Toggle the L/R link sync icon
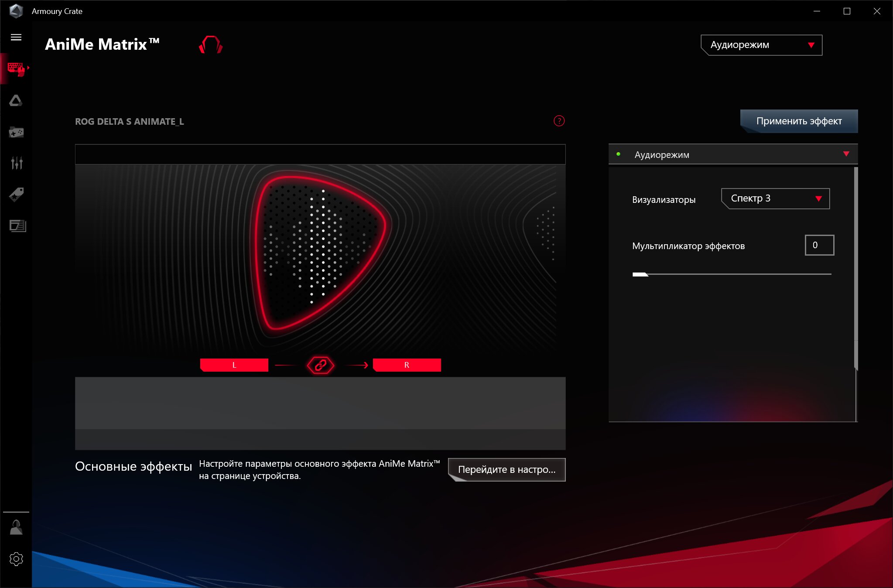 (x=320, y=365)
